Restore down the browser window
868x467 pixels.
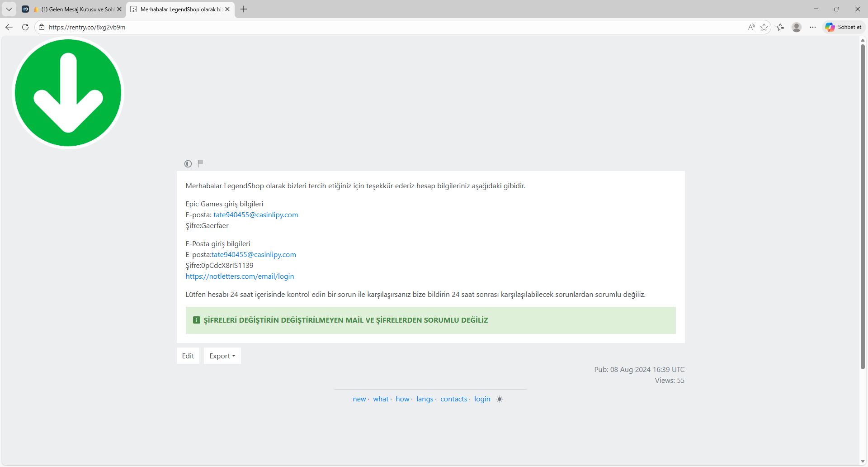(x=837, y=9)
